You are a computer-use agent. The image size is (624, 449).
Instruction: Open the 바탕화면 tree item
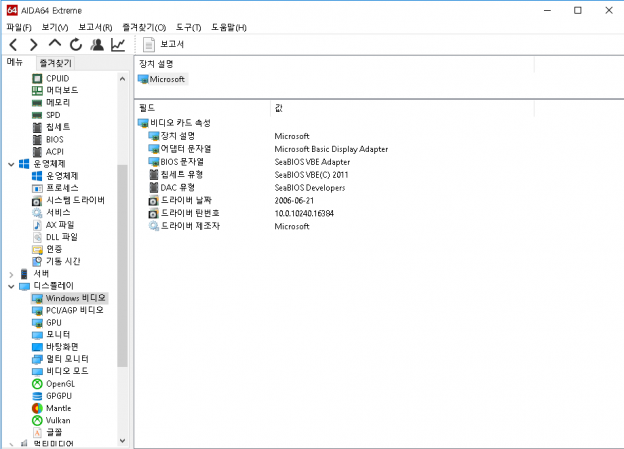(x=55, y=347)
